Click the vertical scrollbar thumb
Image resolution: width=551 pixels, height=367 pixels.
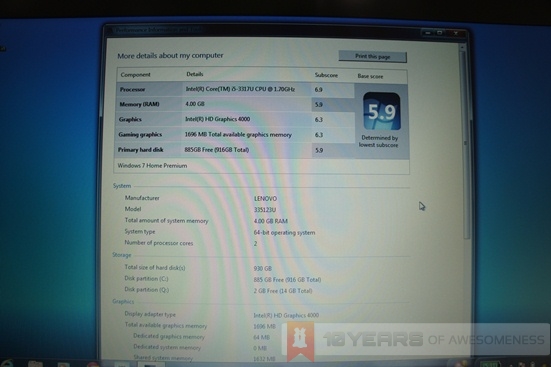pyautogui.click(x=465, y=144)
